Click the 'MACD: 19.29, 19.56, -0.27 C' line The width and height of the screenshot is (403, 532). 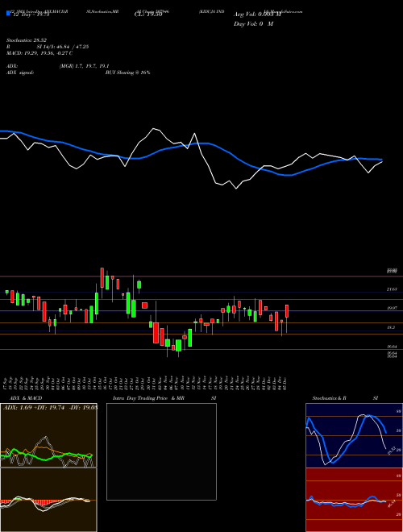[39, 53]
